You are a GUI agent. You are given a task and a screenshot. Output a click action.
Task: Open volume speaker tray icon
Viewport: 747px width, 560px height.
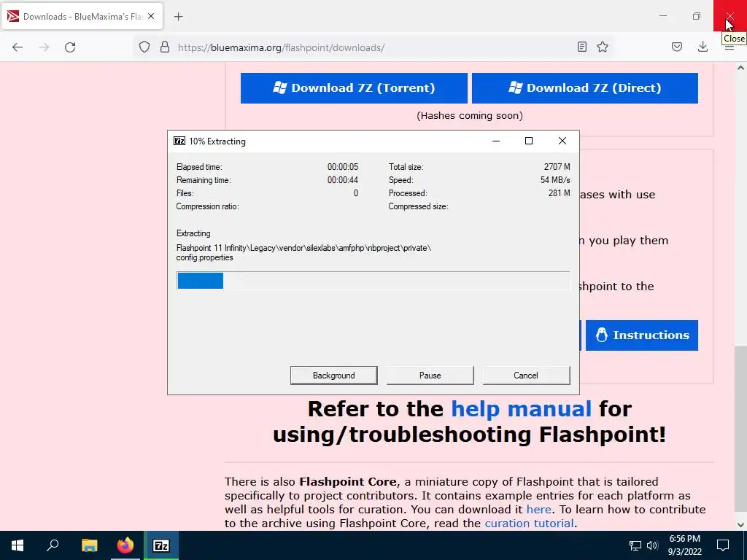click(x=652, y=545)
